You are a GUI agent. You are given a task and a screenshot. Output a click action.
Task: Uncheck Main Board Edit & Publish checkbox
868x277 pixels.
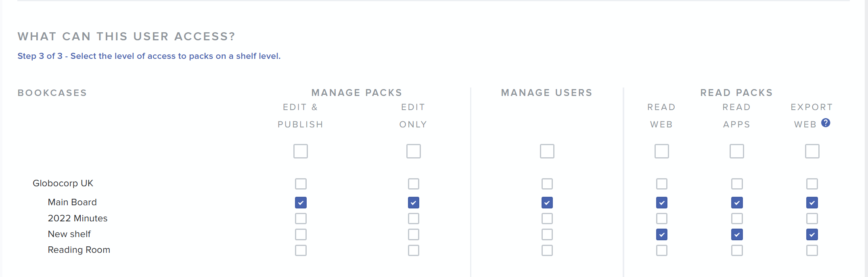click(x=301, y=202)
